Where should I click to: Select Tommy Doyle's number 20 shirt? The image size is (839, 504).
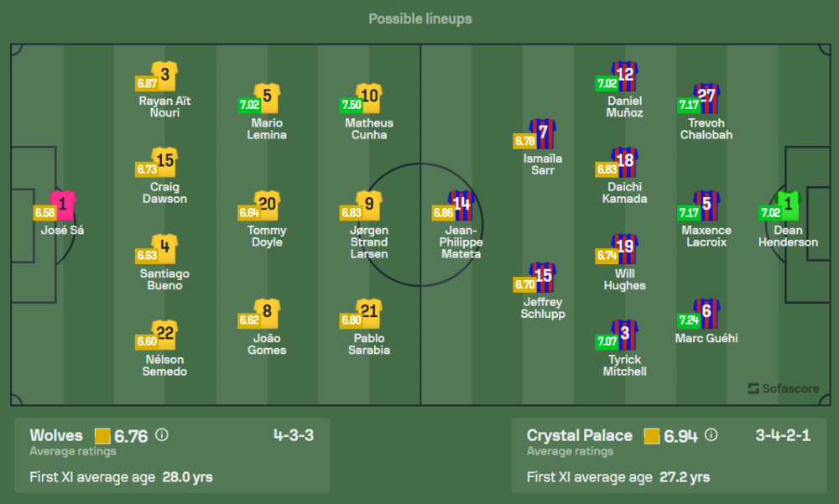pyautogui.click(x=267, y=205)
